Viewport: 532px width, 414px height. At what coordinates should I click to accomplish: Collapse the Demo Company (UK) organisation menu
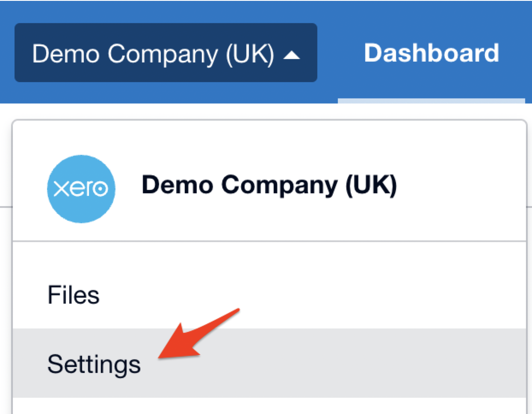tap(166, 53)
